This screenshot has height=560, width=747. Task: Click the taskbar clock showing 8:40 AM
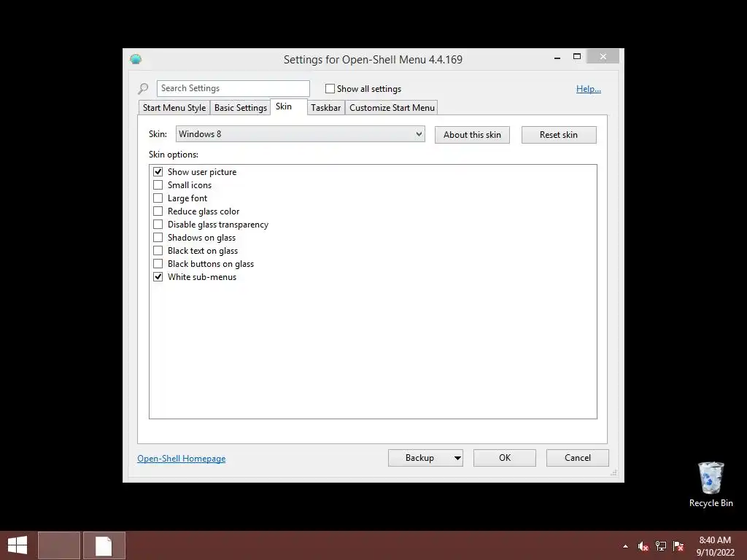pyautogui.click(x=715, y=546)
